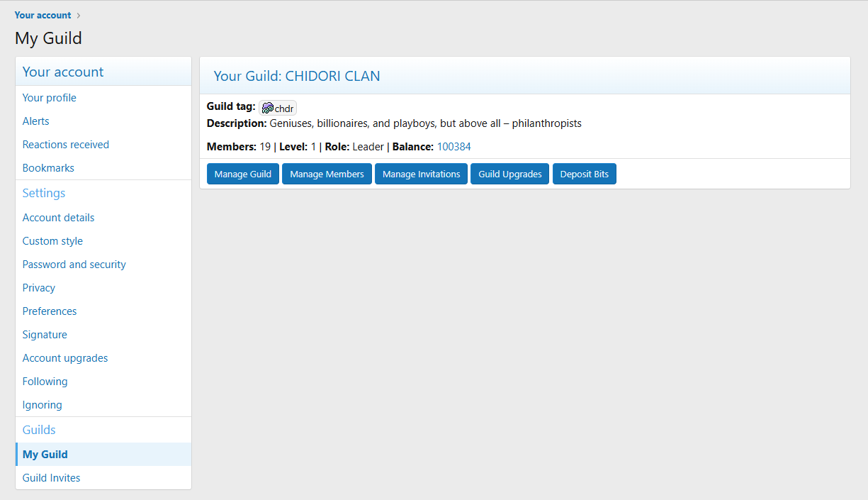The width and height of the screenshot is (868, 500).
Task: Go to Password and security
Action: [103, 265]
